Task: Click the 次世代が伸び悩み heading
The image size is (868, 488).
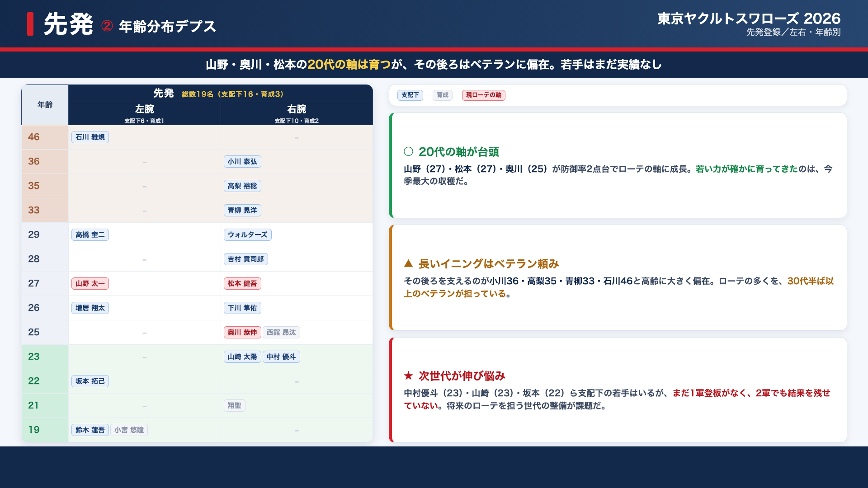Action: (462, 376)
